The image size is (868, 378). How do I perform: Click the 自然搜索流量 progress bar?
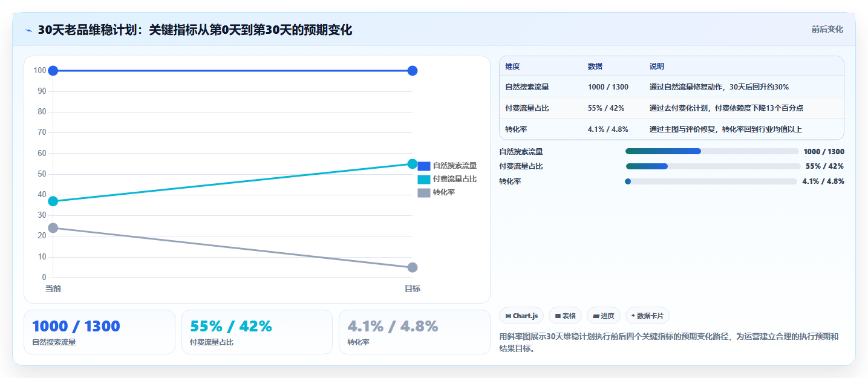click(x=712, y=151)
